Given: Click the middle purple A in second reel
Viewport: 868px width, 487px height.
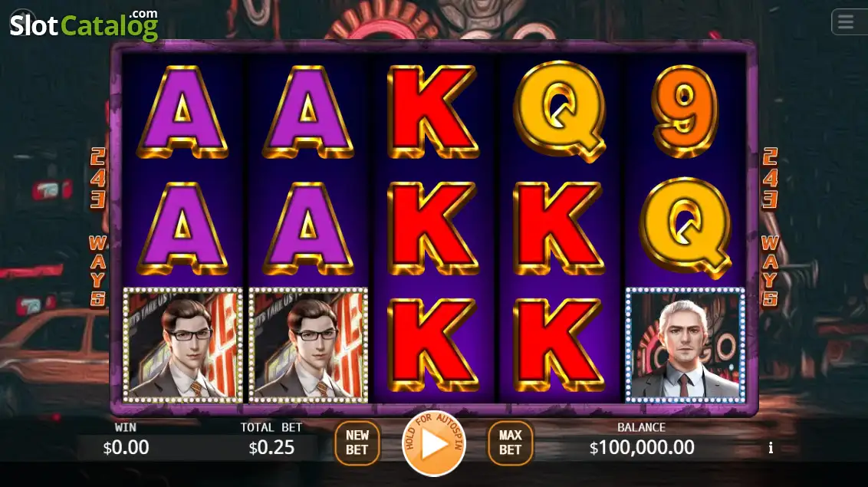Looking at the screenshot, I should click(308, 229).
